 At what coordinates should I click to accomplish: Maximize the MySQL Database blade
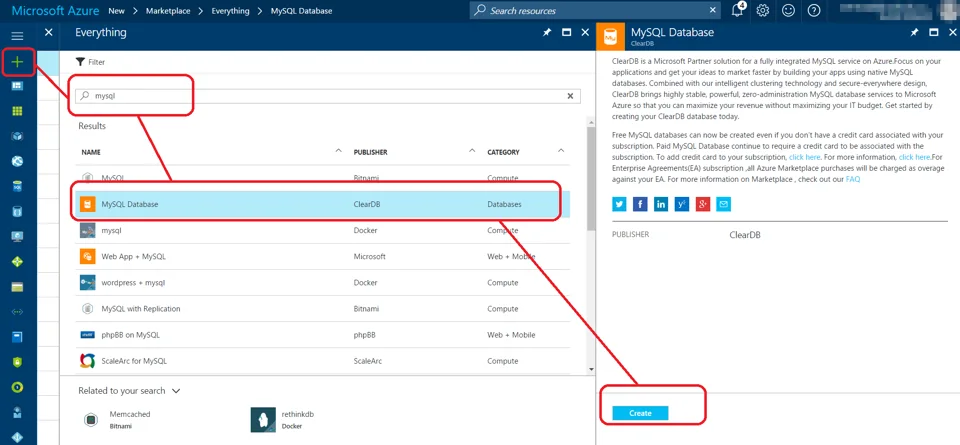(x=934, y=32)
